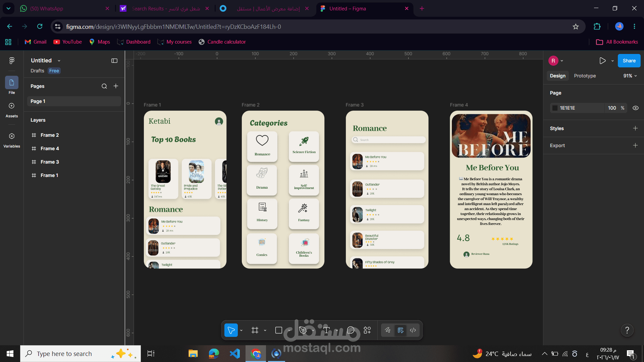Viewport: 644px width, 362px height.
Task: Open the Assets panel
Action: click(12, 110)
